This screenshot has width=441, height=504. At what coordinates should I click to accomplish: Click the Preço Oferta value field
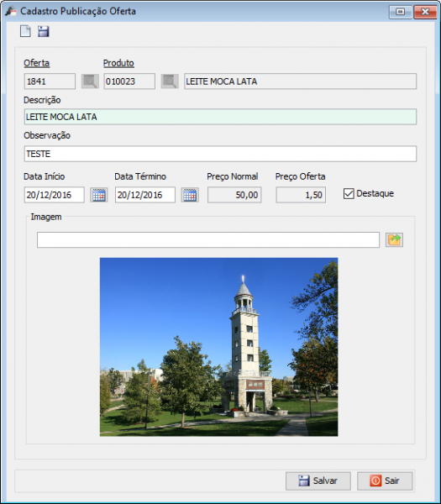(301, 195)
